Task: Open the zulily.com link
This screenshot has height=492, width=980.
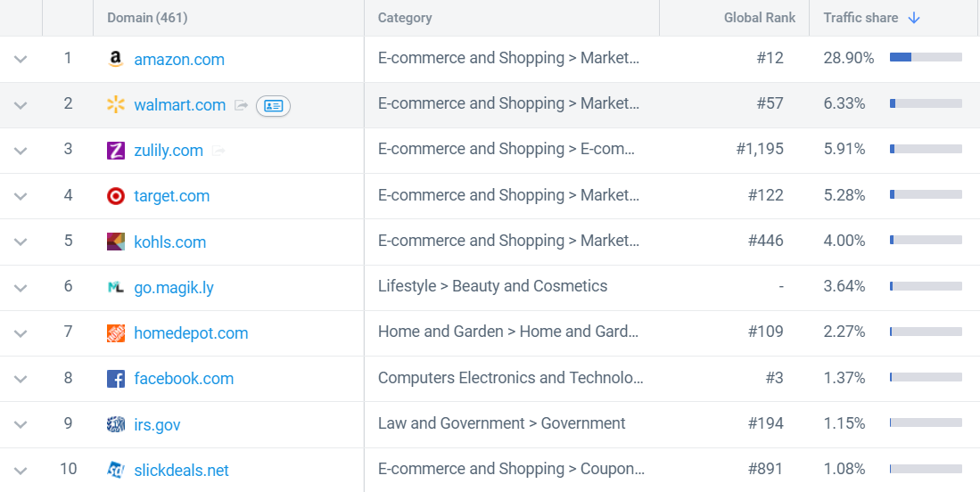Action: 169,151
